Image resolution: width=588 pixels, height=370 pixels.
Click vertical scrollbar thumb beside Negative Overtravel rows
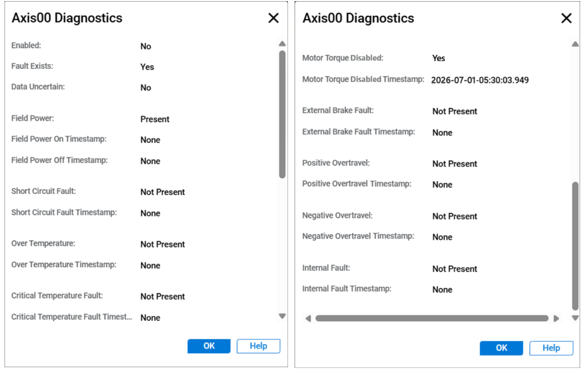click(575, 246)
